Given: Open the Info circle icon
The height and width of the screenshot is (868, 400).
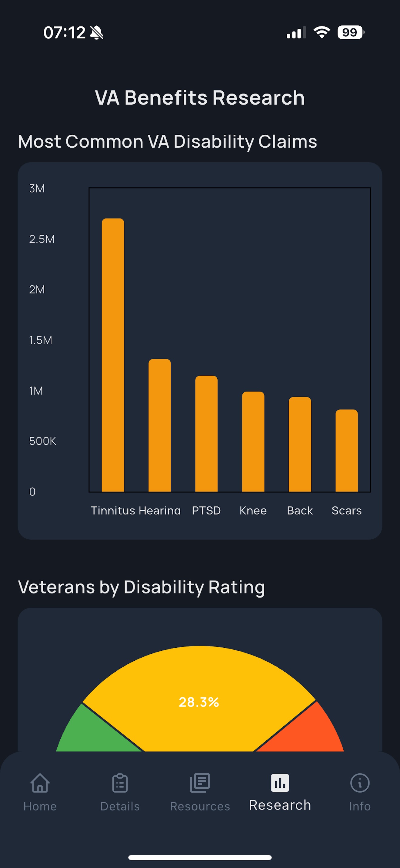Looking at the screenshot, I should tap(360, 782).
